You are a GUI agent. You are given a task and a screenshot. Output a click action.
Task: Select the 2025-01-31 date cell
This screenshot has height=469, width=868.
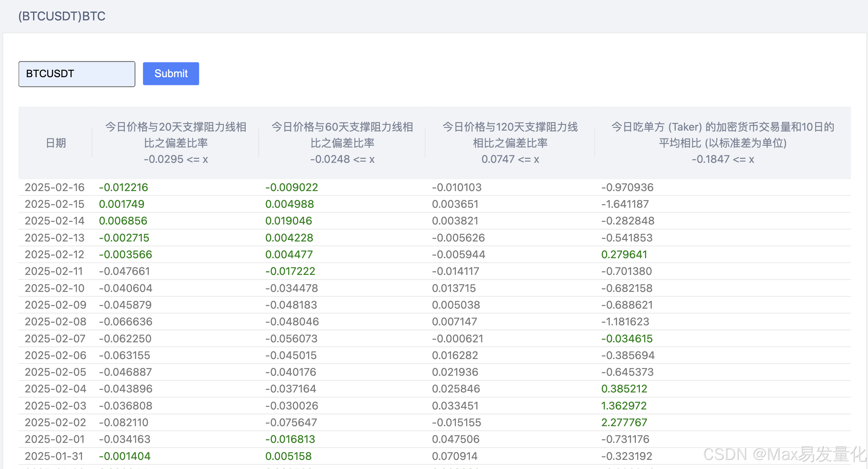[54, 456]
